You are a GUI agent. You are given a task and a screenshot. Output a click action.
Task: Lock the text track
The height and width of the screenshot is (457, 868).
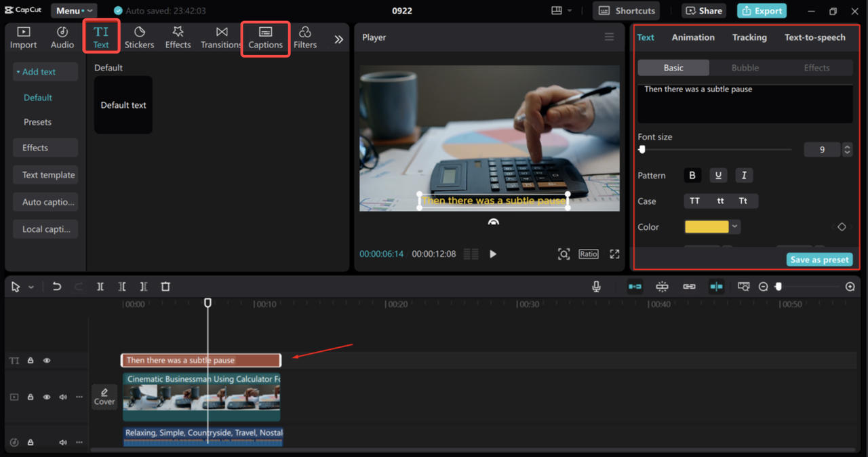pos(31,361)
